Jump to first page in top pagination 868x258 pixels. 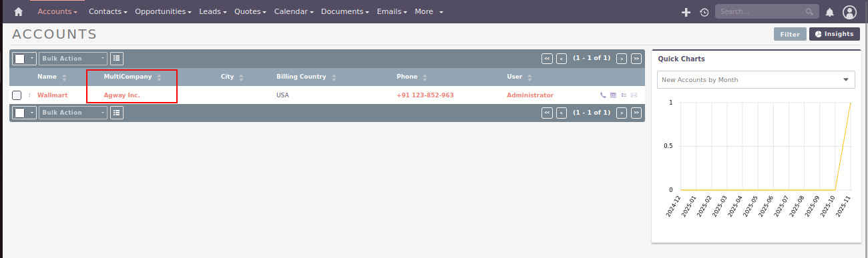coord(547,59)
